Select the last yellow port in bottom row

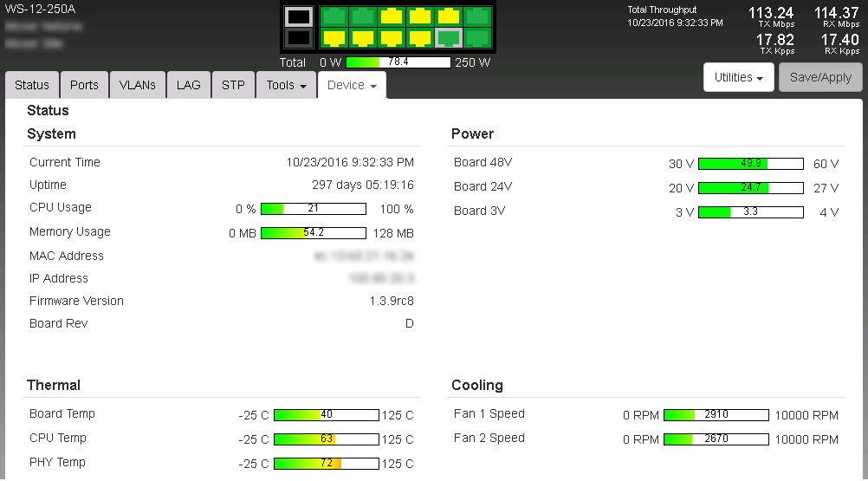tap(420, 38)
